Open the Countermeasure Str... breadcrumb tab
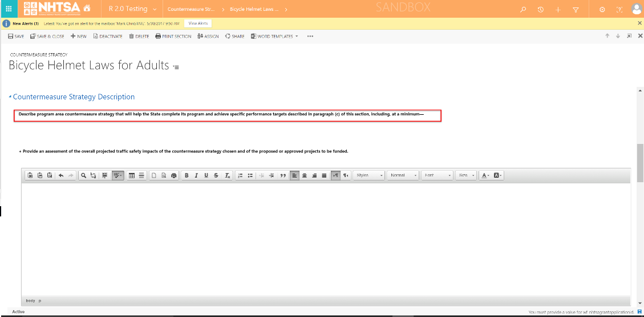Image resolution: width=644 pixels, height=317 pixels. point(192,9)
